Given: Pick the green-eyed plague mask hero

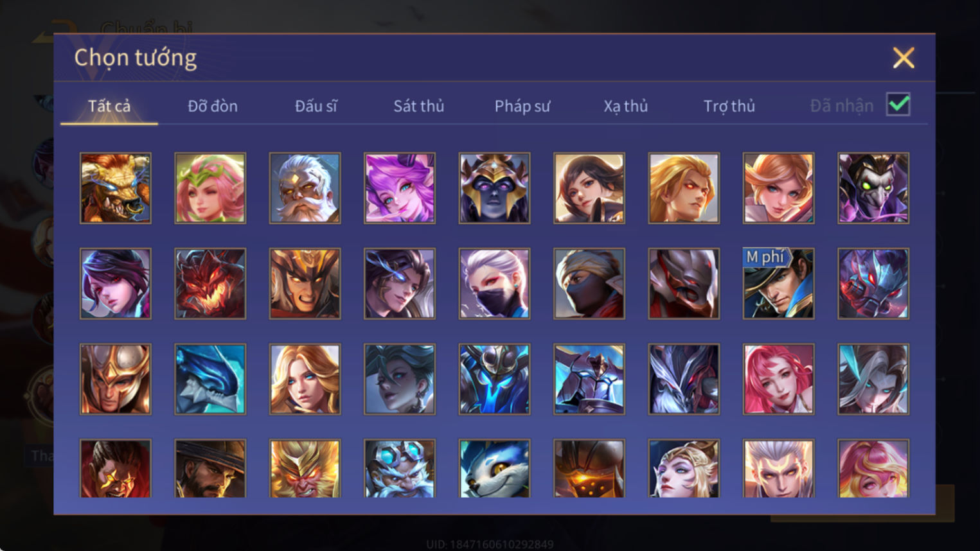Looking at the screenshot, I should tap(873, 188).
